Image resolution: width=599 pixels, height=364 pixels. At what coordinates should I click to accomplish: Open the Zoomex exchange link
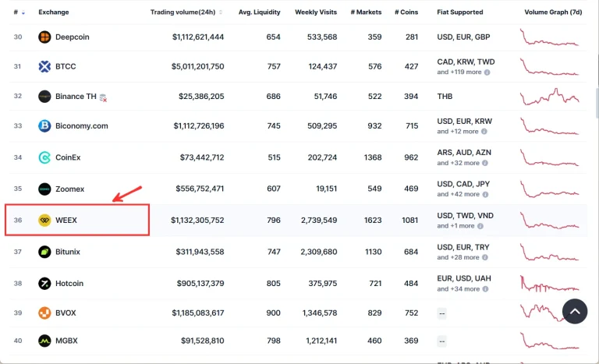[x=69, y=189]
